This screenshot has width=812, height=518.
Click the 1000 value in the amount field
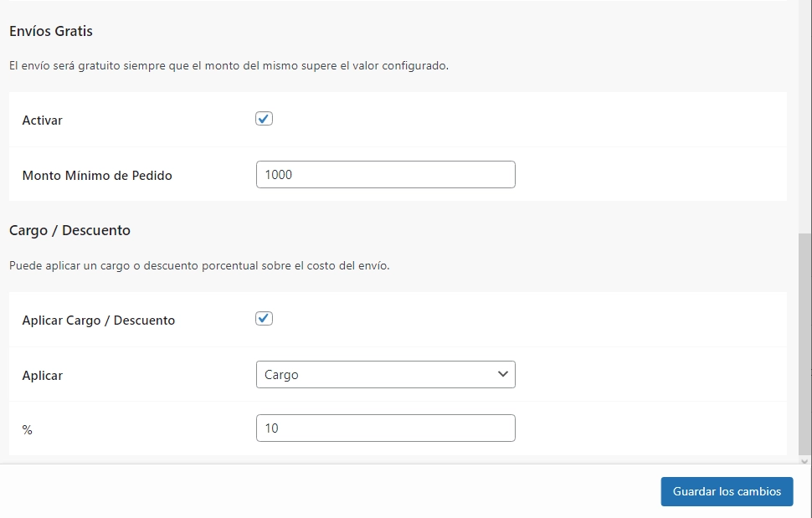pos(279,175)
